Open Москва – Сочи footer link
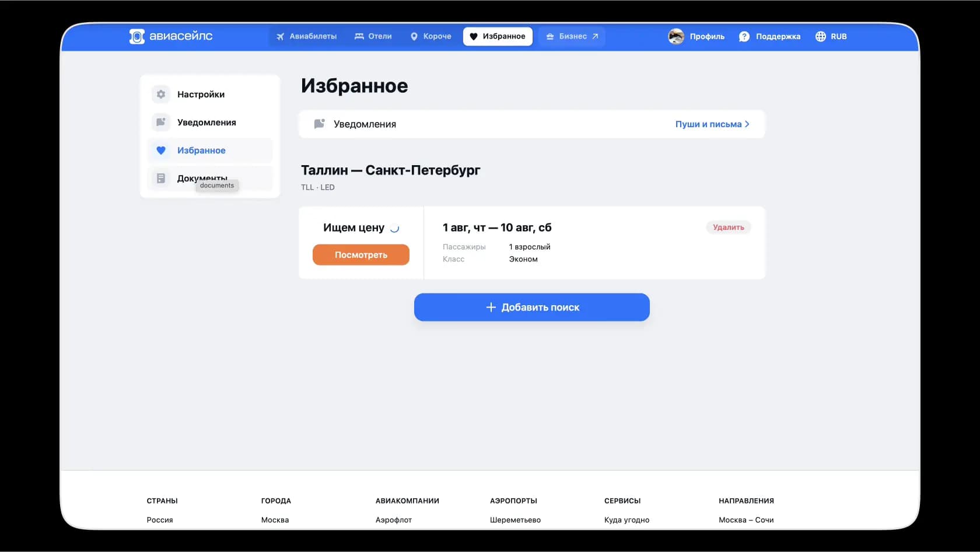The height and width of the screenshot is (552, 980). [746, 519]
